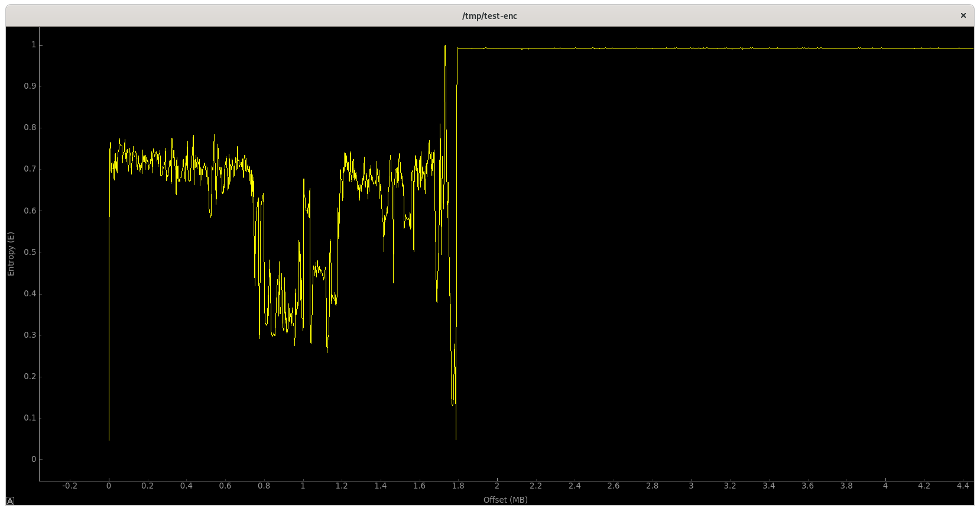Click the 3.8 tick on Offset axis
Image resolution: width=980 pixels, height=511 pixels.
(846, 486)
